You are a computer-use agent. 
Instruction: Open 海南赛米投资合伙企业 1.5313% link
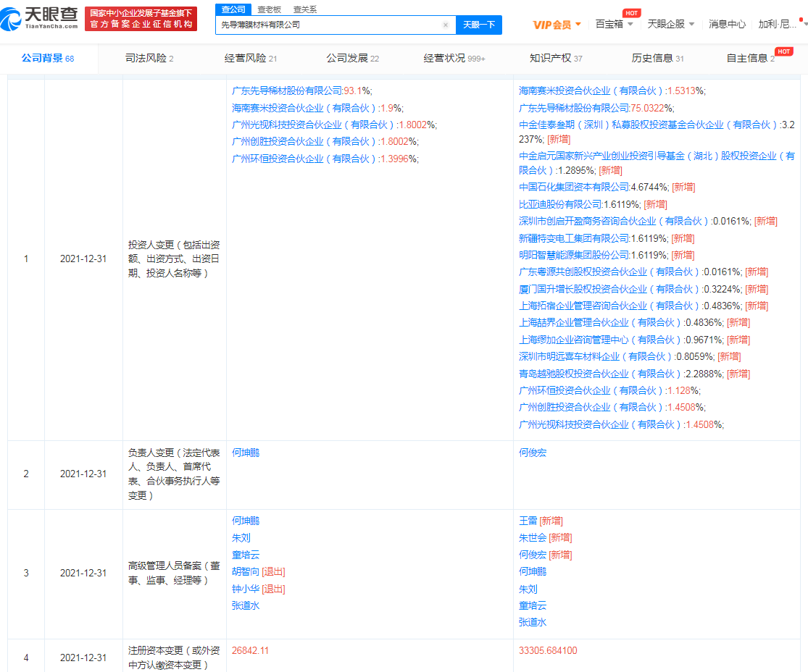(592, 91)
